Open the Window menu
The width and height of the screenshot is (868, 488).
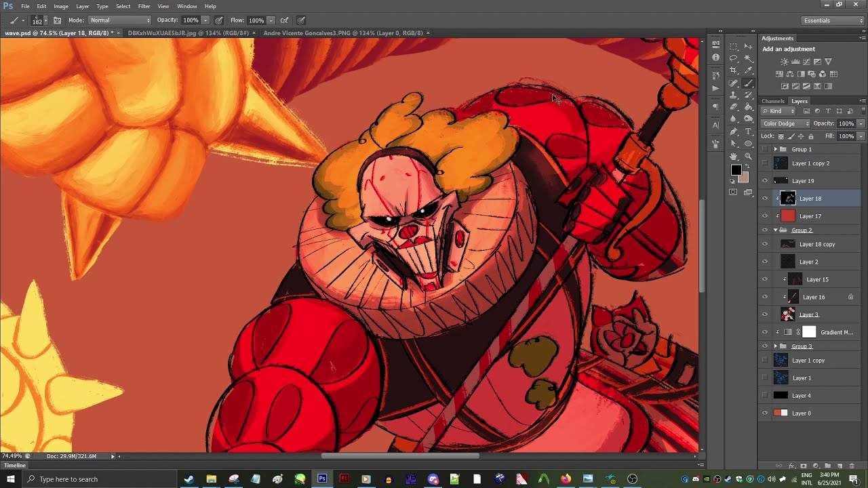(x=187, y=6)
